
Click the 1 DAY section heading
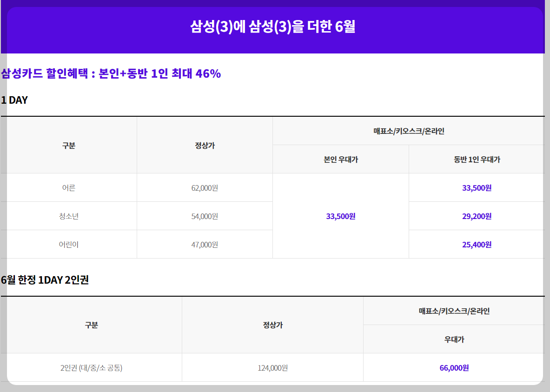(x=14, y=100)
